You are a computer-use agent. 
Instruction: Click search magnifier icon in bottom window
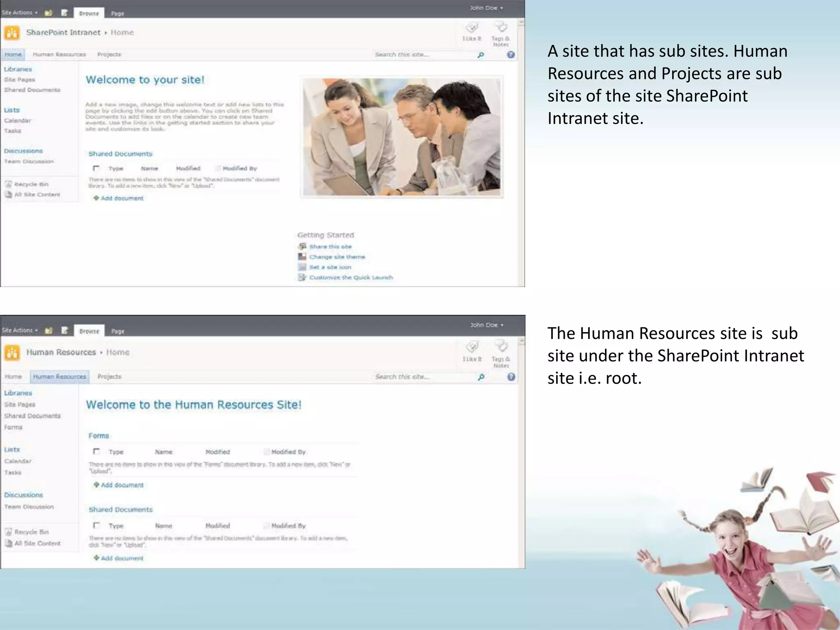[482, 377]
